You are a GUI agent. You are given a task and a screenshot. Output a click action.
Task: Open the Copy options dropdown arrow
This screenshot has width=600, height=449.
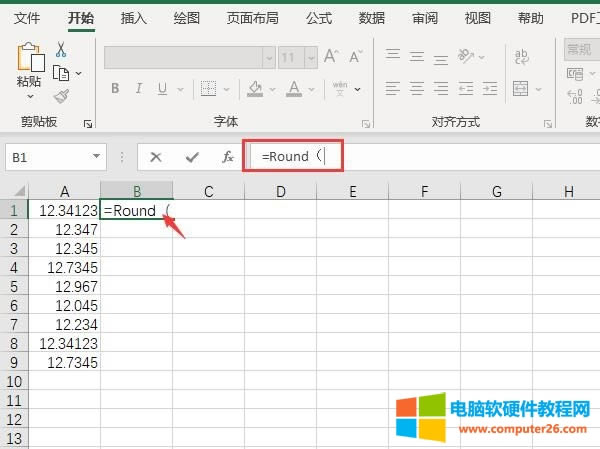click(x=78, y=73)
